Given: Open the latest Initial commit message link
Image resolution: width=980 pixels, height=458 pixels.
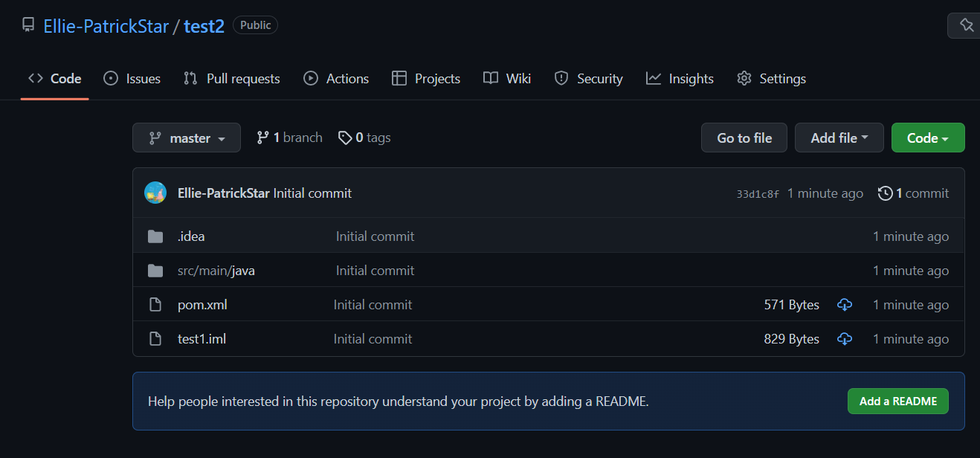Looking at the screenshot, I should [x=312, y=193].
